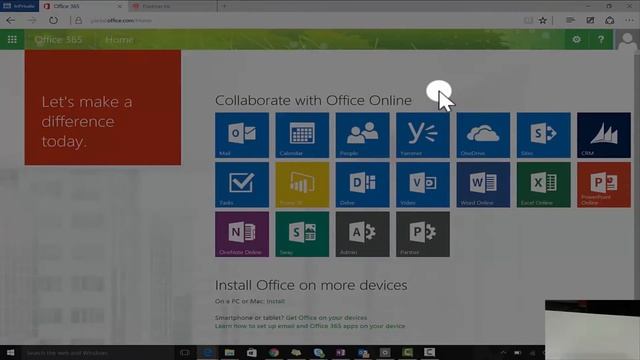Viewport: 640px width, 360px height.
Task: Open the Mail tile
Action: tap(242, 135)
